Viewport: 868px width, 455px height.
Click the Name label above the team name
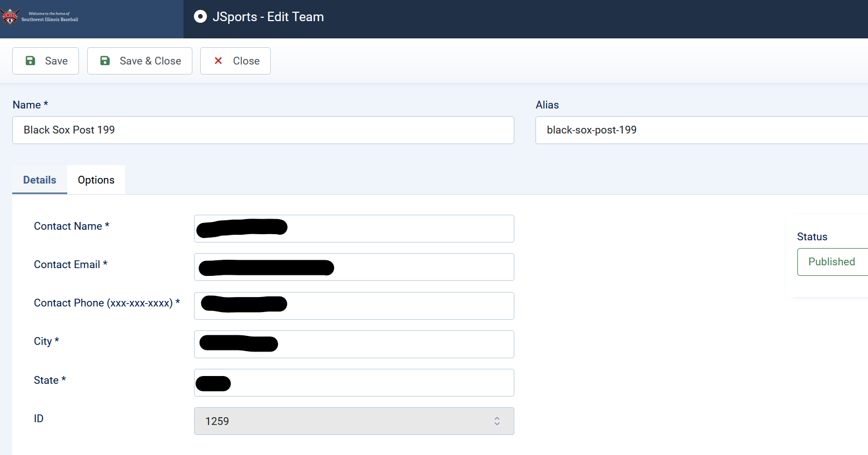31,105
